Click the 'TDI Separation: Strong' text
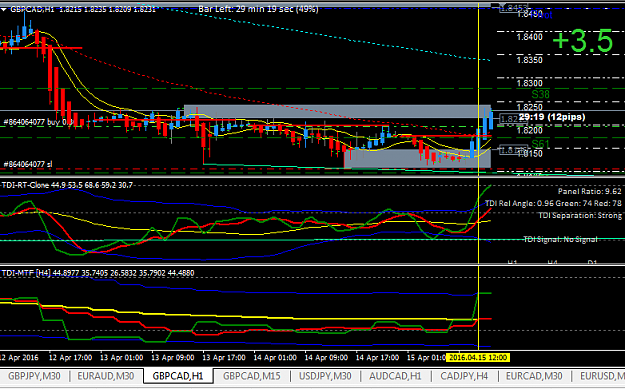This screenshot has width=625, height=389. 580,215
